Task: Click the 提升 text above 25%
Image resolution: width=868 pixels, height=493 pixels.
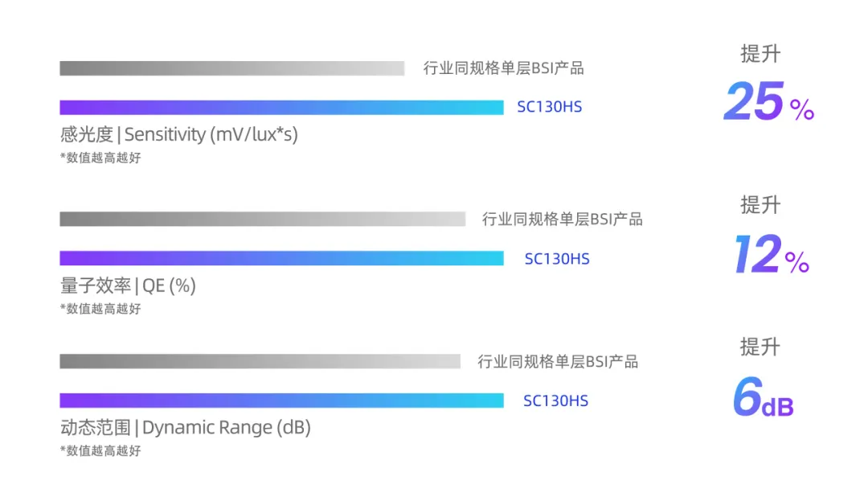Action: point(760,54)
